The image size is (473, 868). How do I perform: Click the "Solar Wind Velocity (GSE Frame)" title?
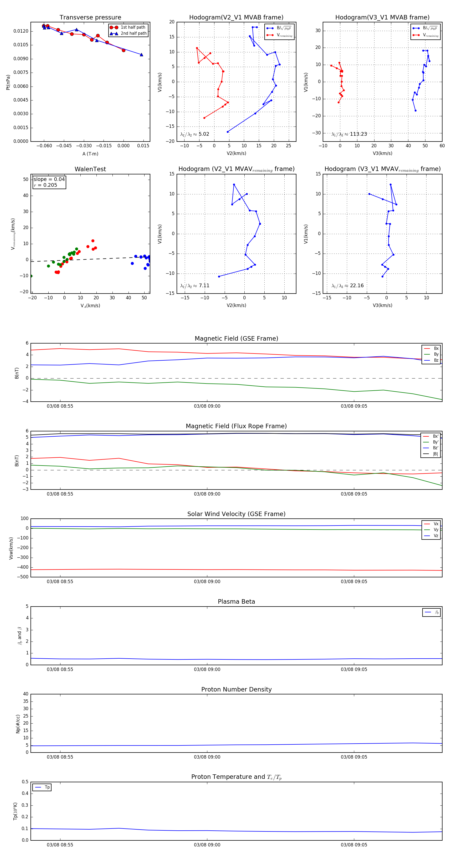(x=236, y=514)
